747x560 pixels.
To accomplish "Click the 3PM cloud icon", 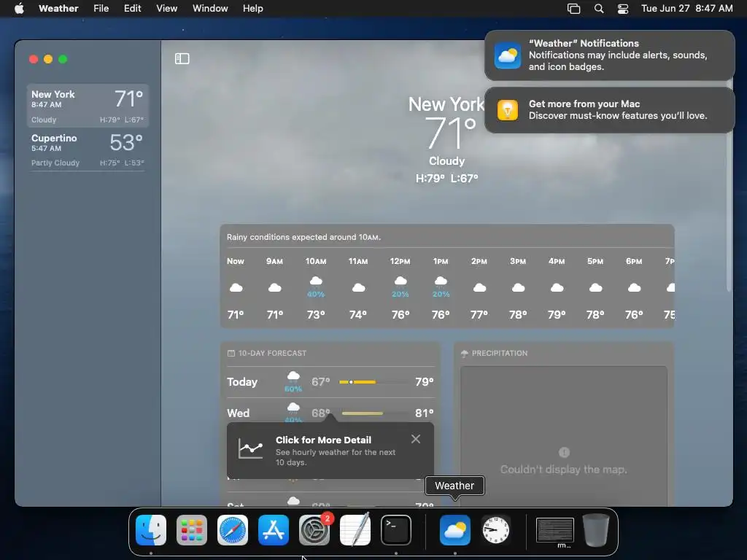I will 518,287.
